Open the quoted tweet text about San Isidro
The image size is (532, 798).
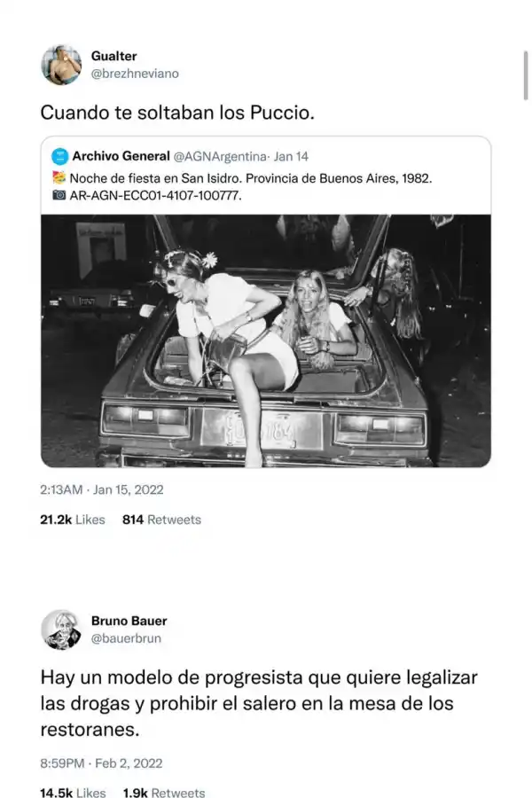251,177
